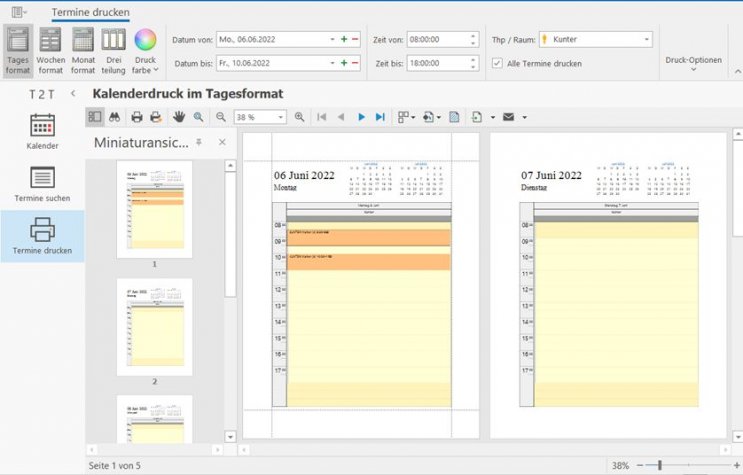Adjust the Zeit bis spinner
The height and width of the screenshot is (475, 743).
473,63
